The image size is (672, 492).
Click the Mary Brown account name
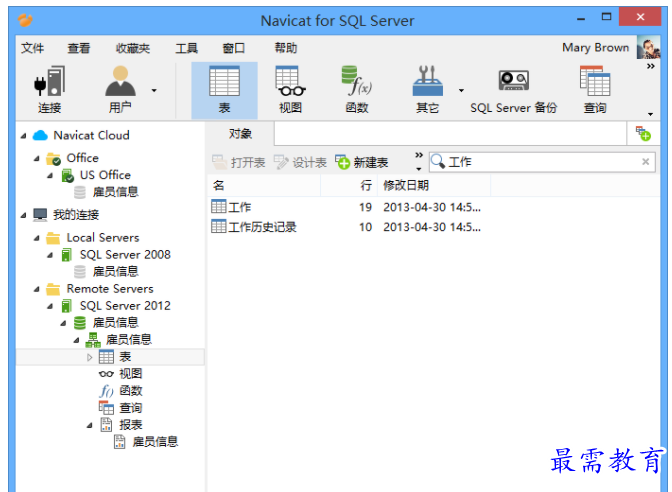(596, 48)
